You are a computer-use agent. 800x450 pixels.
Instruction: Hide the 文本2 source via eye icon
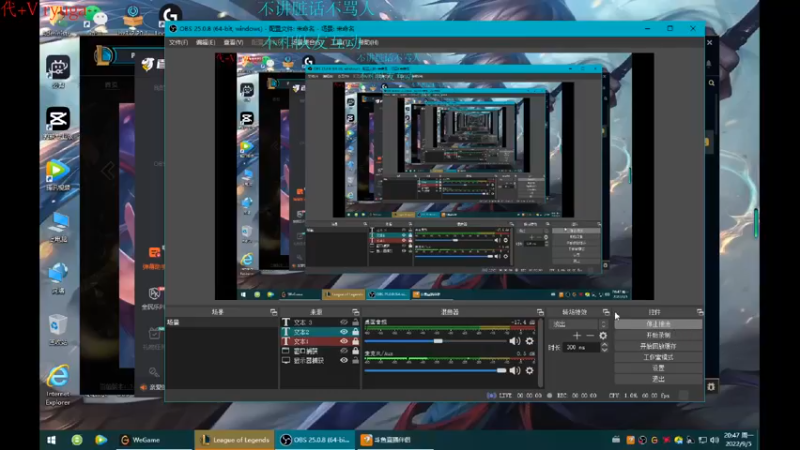click(344, 332)
